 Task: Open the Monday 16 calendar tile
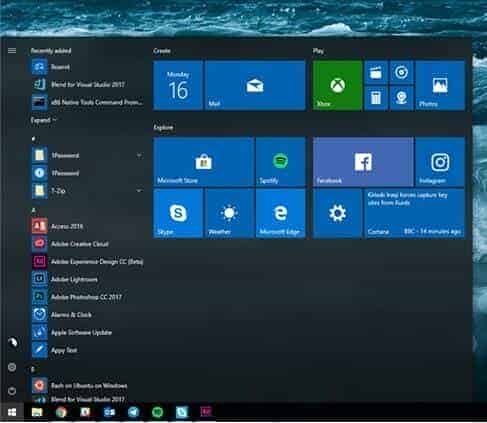pyautogui.click(x=178, y=85)
